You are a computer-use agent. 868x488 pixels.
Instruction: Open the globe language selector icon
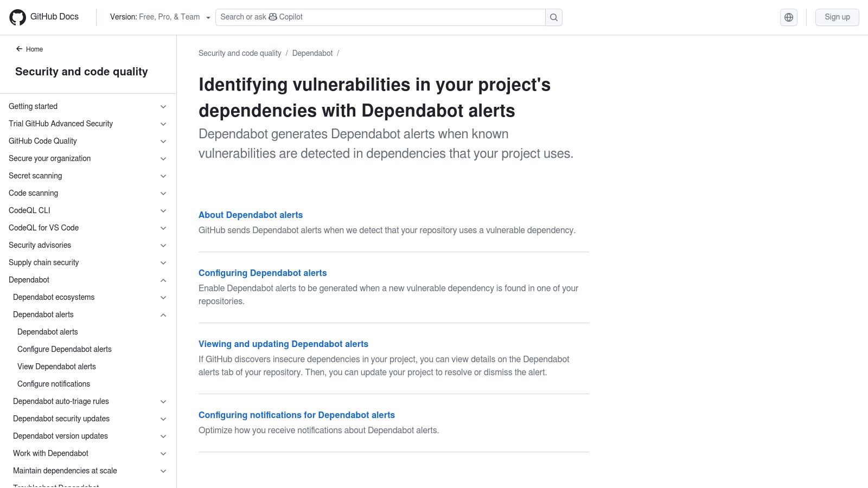click(788, 17)
